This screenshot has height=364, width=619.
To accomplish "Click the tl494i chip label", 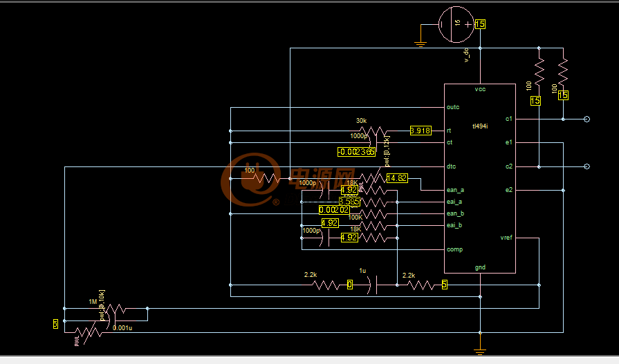I will (480, 126).
